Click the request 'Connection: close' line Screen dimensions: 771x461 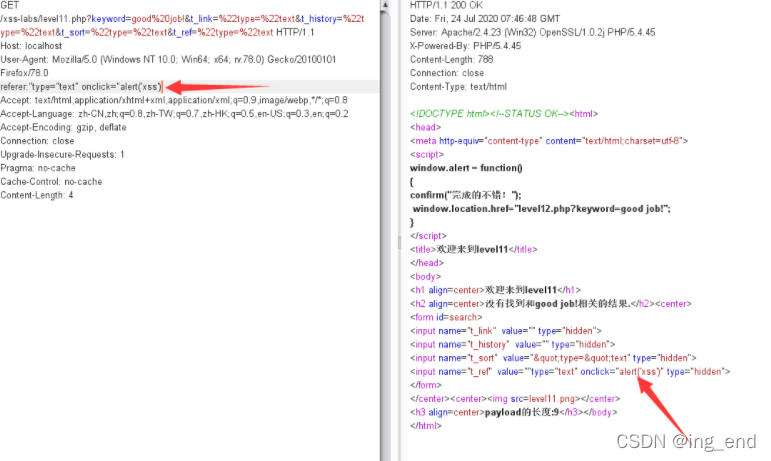37,141
